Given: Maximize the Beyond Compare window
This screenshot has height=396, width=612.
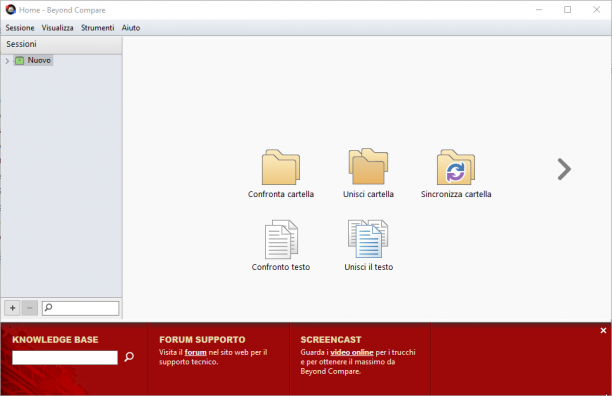Looking at the screenshot, I should point(568,10).
